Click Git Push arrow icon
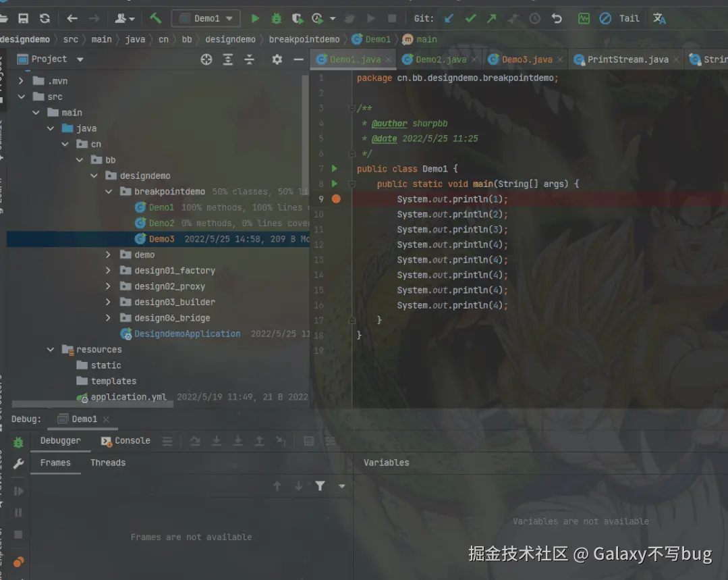The image size is (728, 580). coord(492,18)
